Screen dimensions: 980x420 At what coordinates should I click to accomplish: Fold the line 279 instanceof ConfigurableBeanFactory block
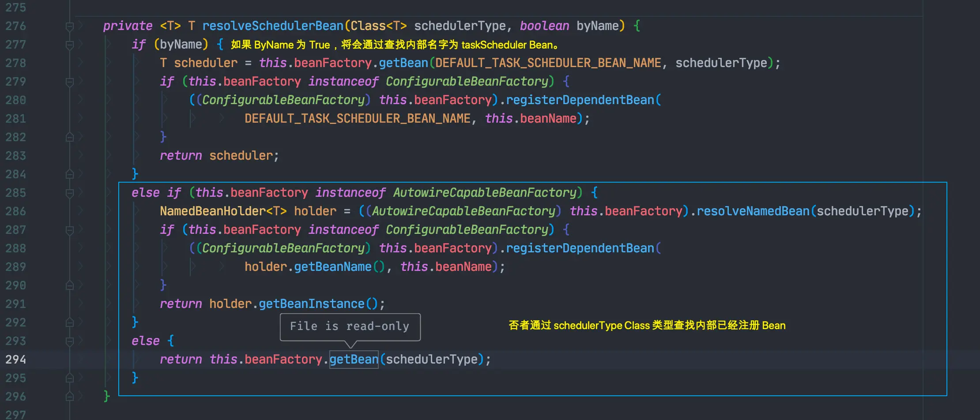point(69,82)
